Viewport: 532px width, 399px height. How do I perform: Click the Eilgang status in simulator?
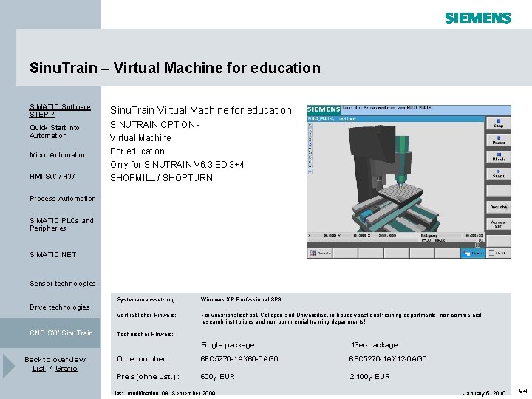429,236
